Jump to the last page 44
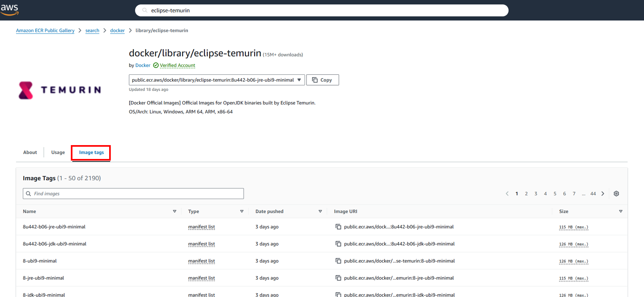The height and width of the screenshot is (297, 644). point(593,193)
